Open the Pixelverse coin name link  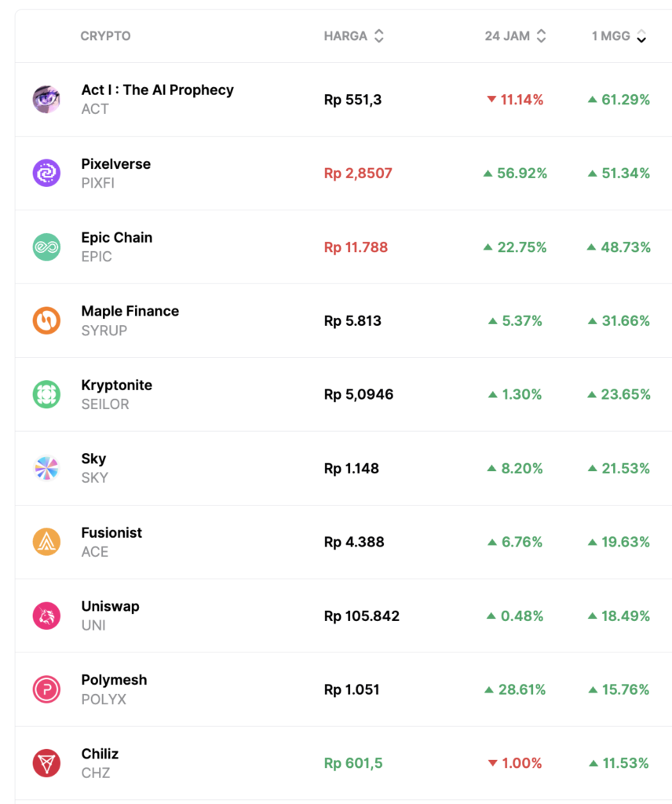(x=115, y=164)
